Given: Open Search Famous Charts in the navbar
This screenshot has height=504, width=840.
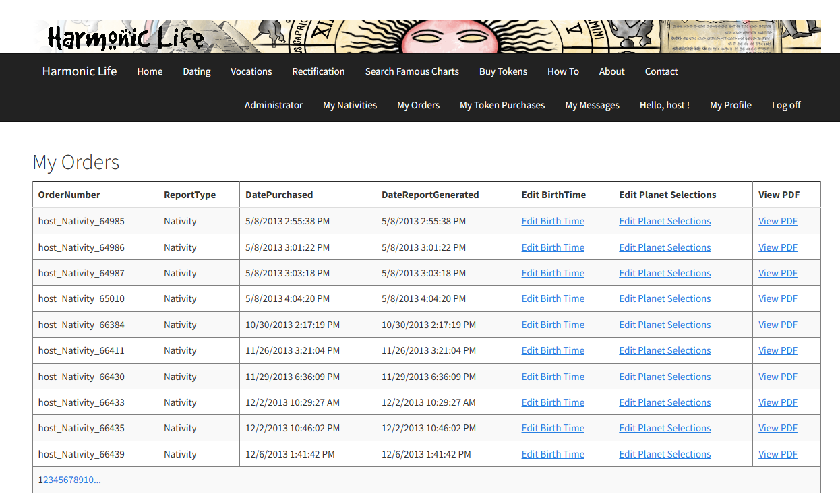Looking at the screenshot, I should 412,71.
